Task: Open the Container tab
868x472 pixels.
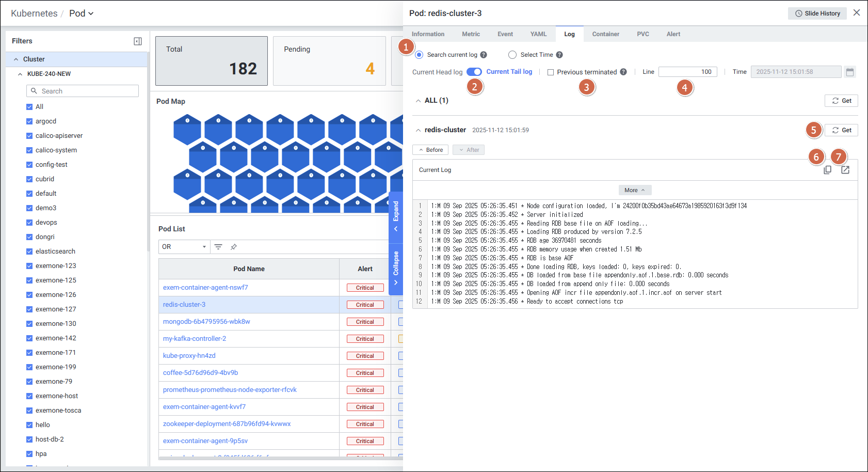Action: (x=605, y=34)
